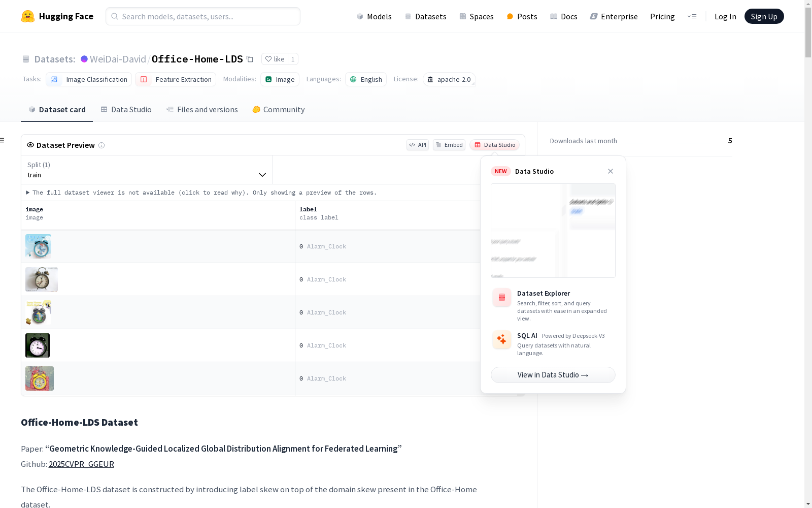Click the API button
The height and width of the screenshot is (508, 812).
coord(418,145)
